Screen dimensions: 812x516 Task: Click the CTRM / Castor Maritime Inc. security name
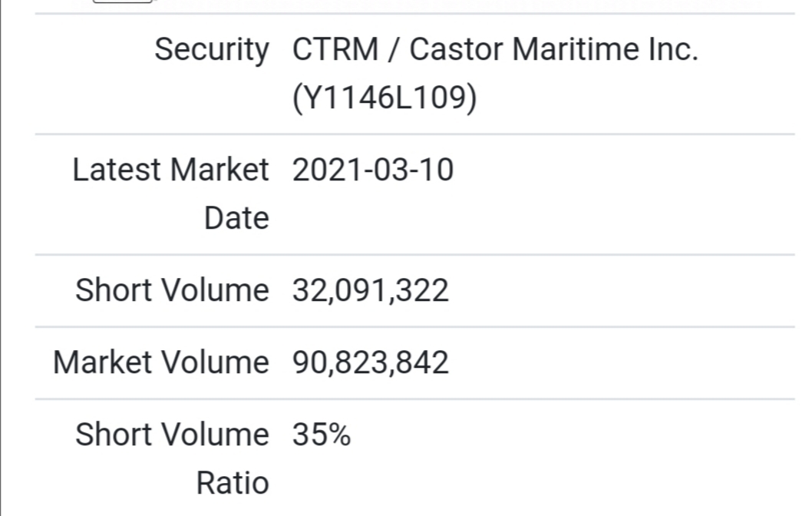pos(495,50)
